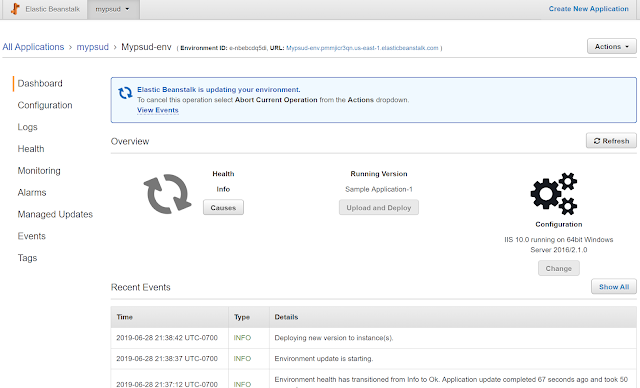The width and height of the screenshot is (640, 388).
Task: Open the Actions dropdown menu
Action: pos(611,47)
